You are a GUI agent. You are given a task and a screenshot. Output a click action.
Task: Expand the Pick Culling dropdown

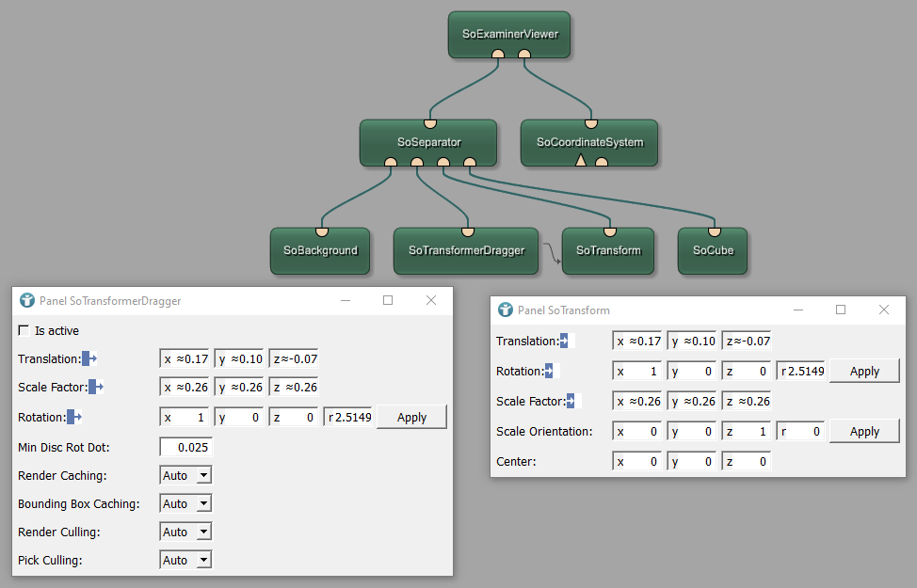(x=185, y=561)
